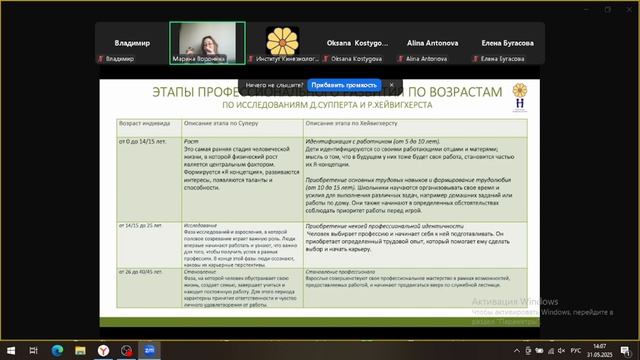Open Task View on the taskbar
The image size is (640, 360).
(33, 350)
